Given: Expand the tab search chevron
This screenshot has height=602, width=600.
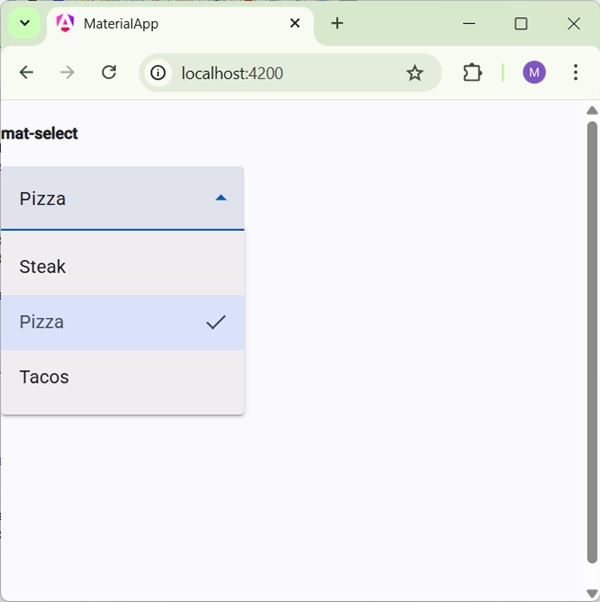Looking at the screenshot, I should 25,23.
